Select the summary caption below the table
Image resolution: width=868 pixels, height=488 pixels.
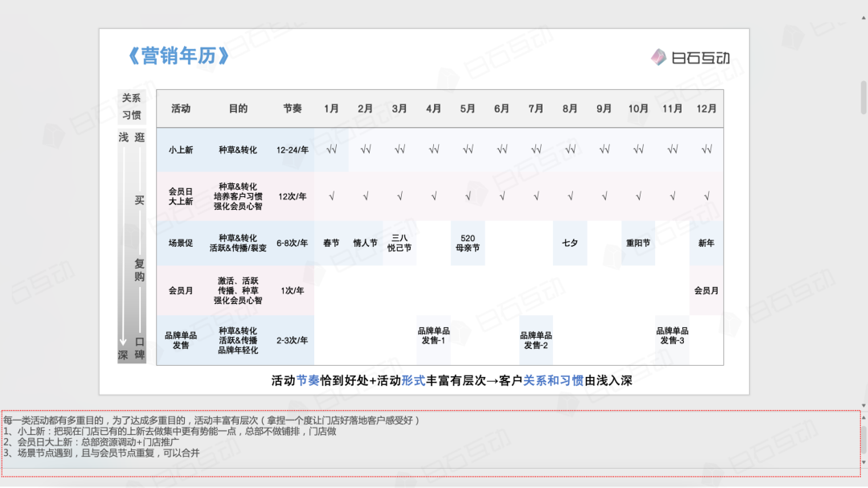tap(452, 380)
